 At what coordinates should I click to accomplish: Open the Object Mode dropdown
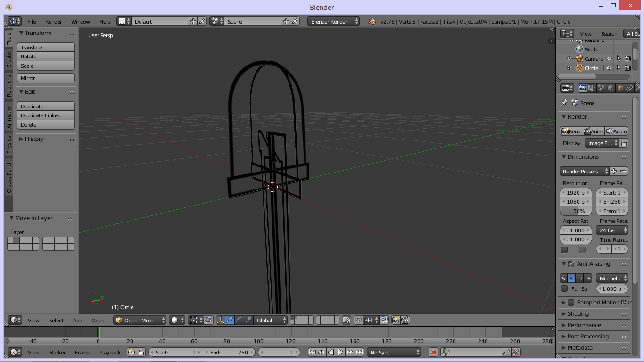point(140,320)
